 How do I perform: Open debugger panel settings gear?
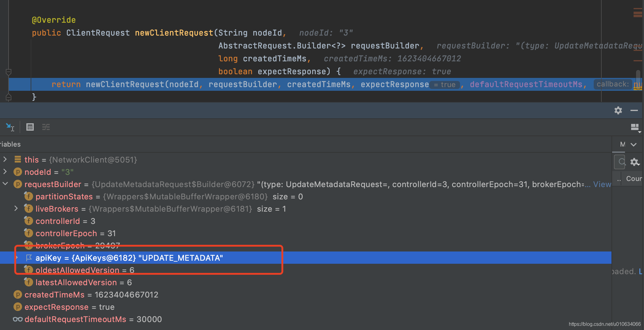click(618, 110)
